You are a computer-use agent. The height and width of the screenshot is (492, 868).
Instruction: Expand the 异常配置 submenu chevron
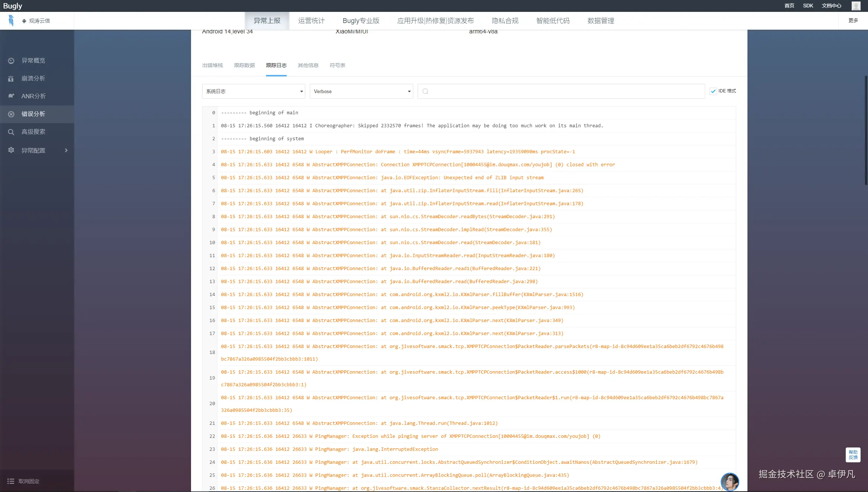(66, 150)
